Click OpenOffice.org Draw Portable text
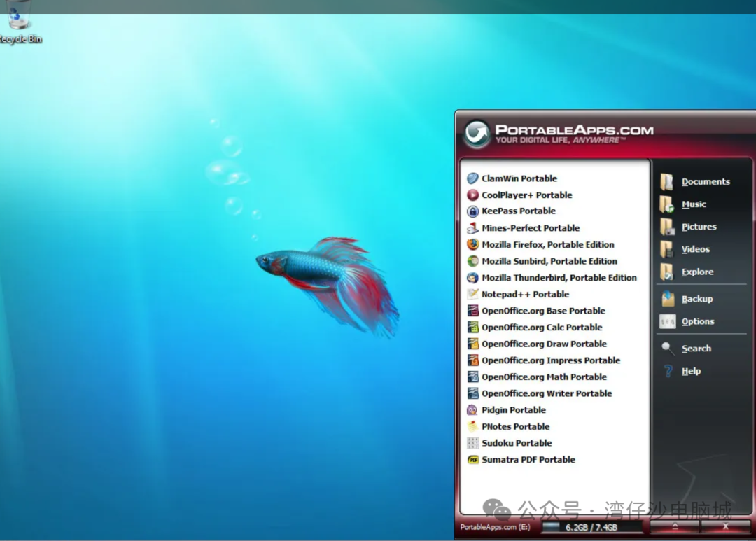This screenshot has height=541, width=756. click(545, 344)
